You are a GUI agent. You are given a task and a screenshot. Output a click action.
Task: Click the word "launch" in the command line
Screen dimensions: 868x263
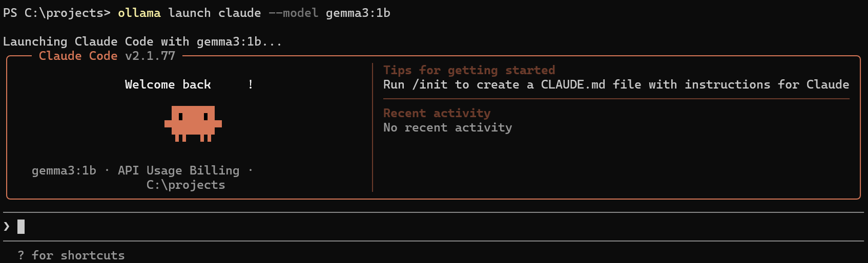coord(189,13)
